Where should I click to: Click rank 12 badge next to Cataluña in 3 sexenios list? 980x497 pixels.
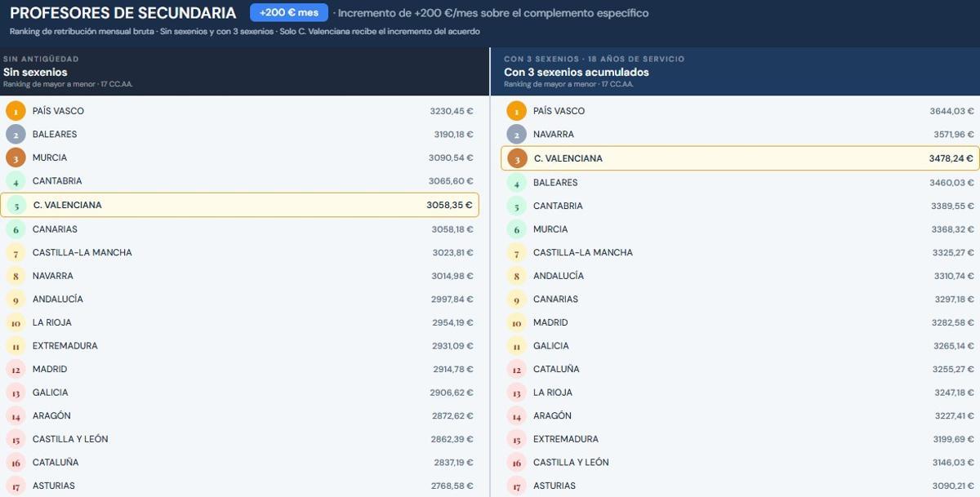(516, 370)
